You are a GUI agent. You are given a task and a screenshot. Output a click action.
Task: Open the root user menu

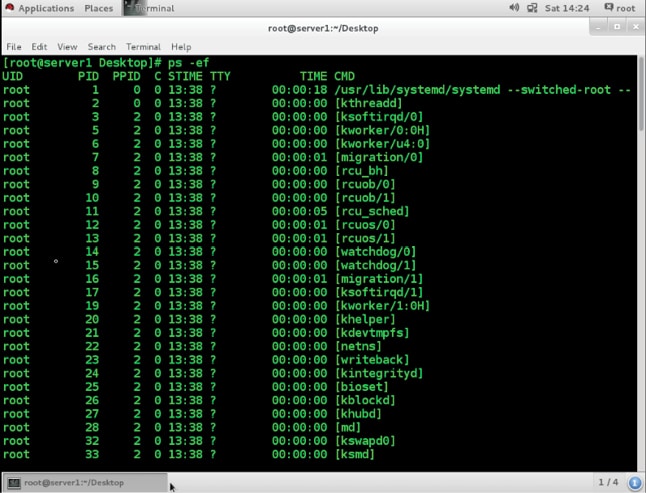620,8
